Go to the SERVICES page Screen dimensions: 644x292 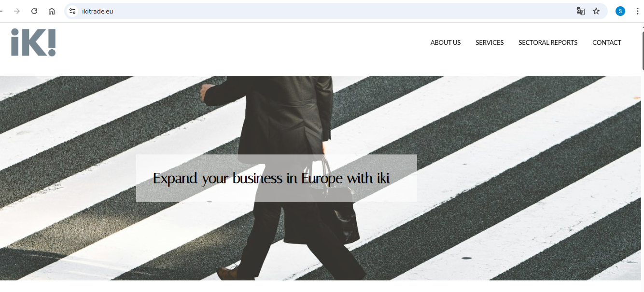(490, 42)
